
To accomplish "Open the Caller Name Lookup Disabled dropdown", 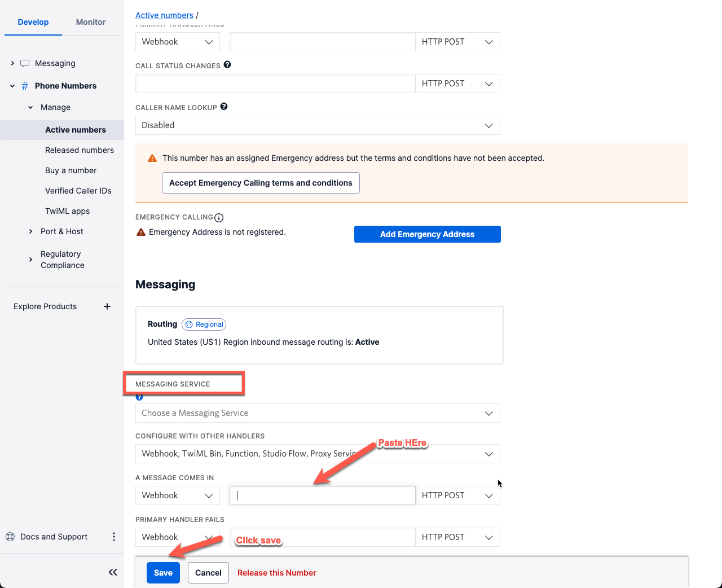I will (x=318, y=125).
